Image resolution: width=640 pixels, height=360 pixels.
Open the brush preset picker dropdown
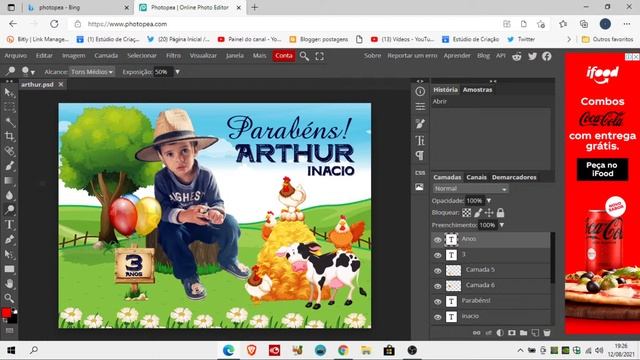(28, 72)
